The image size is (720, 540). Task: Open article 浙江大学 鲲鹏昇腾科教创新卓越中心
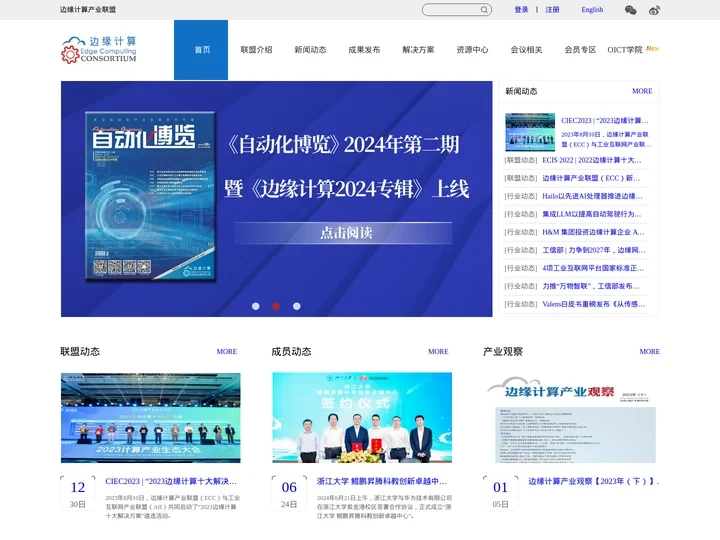click(382, 482)
